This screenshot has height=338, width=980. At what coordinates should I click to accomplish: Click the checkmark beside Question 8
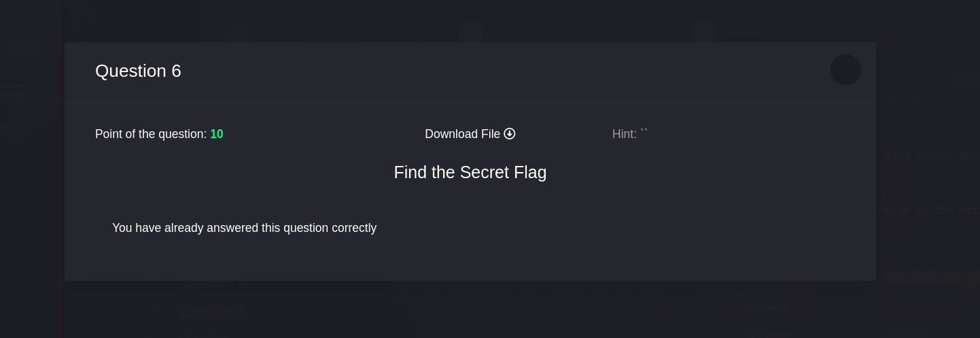154,310
